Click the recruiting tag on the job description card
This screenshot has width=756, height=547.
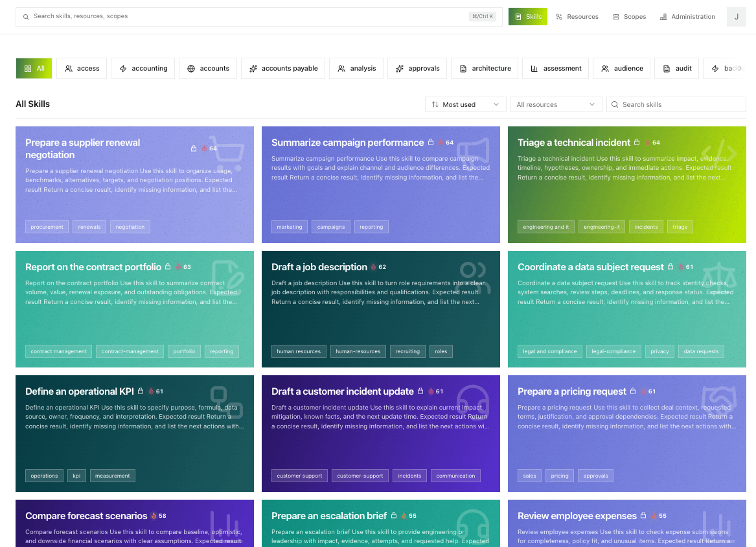[407, 352]
